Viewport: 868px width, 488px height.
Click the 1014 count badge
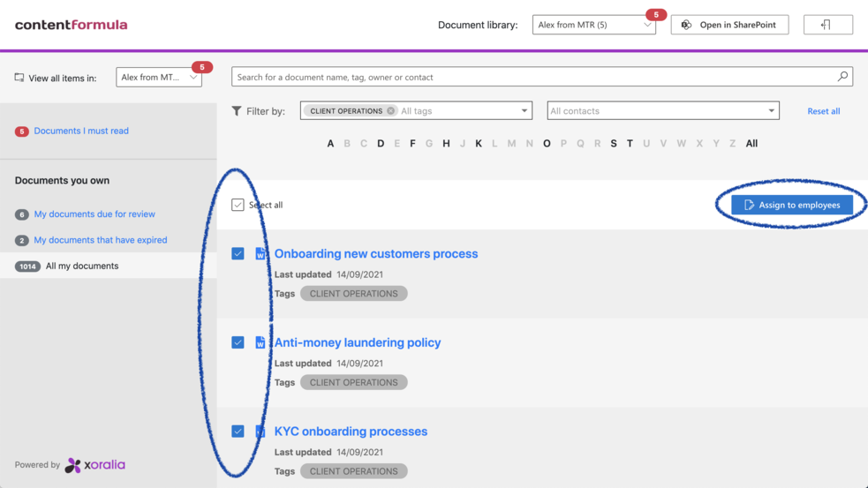click(27, 267)
